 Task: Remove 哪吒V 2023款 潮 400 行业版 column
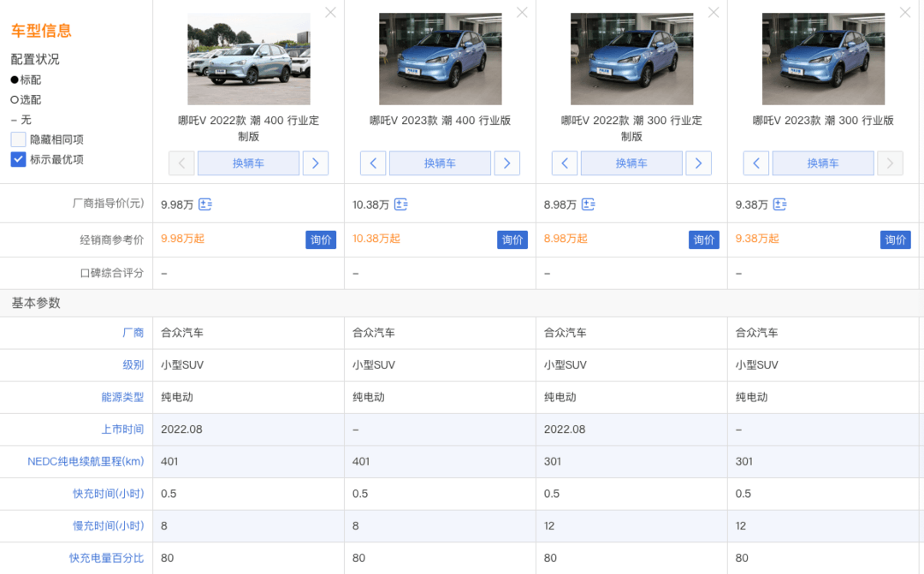(x=522, y=12)
